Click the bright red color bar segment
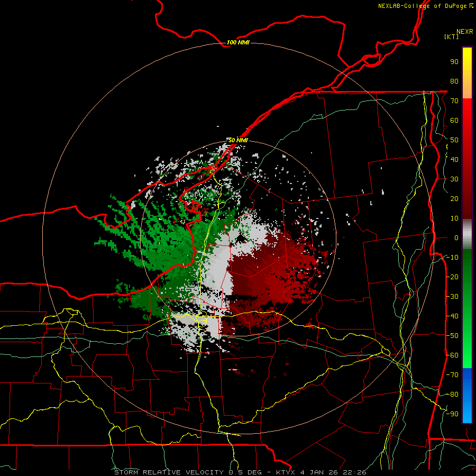The width and height of the screenshot is (476, 476). 467,113
